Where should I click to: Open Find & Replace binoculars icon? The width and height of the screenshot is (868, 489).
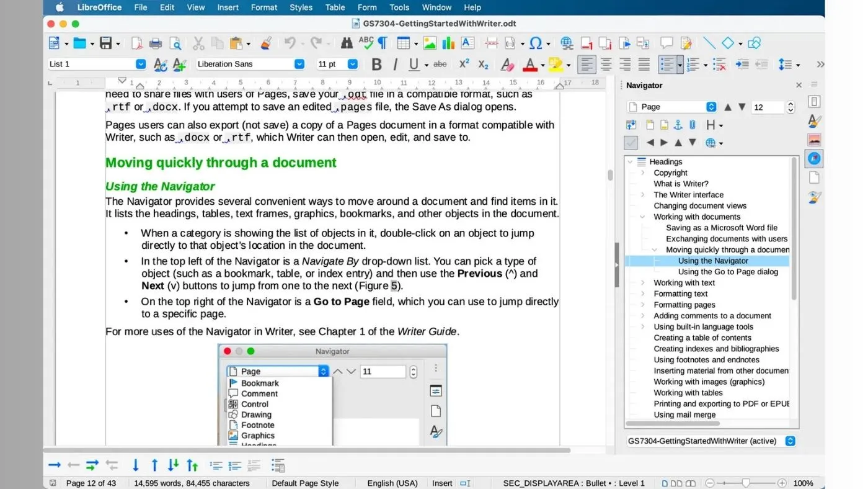coord(347,43)
